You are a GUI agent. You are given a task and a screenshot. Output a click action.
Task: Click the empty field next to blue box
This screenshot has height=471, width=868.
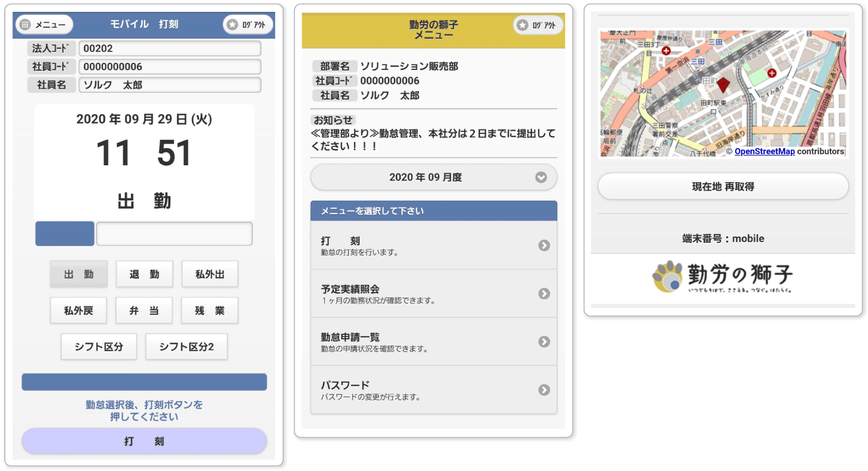point(174,234)
